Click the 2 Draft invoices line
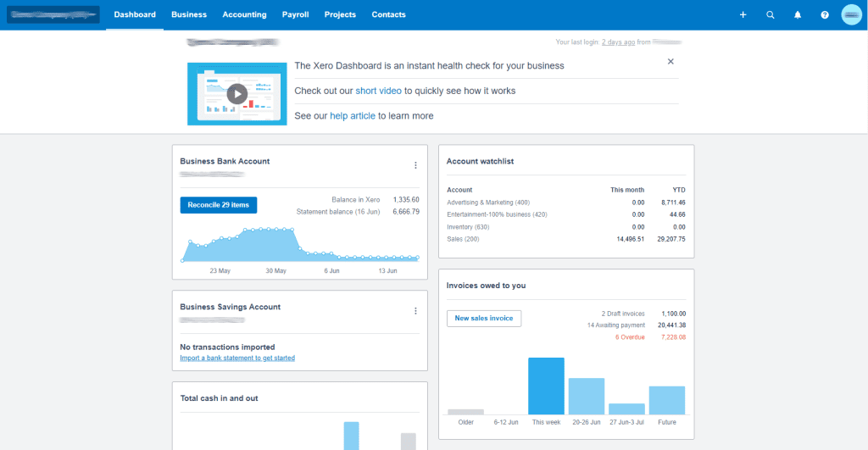Image resolution: width=868 pixels, height=450 pixels. coord(623,314)
